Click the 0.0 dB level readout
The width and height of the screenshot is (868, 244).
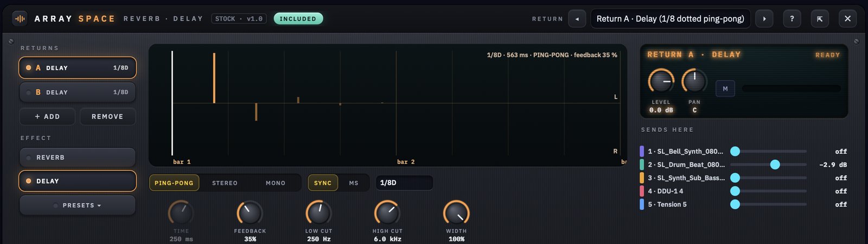pos(661,110)
